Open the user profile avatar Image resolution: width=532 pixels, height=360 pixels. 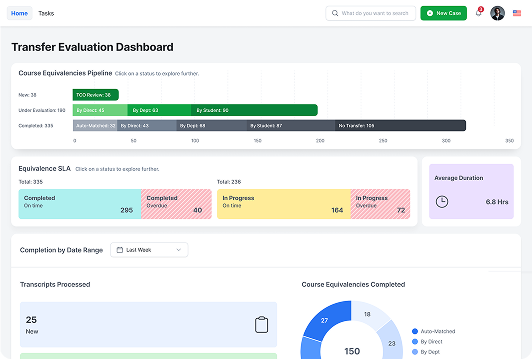click(x=497, y=13)
